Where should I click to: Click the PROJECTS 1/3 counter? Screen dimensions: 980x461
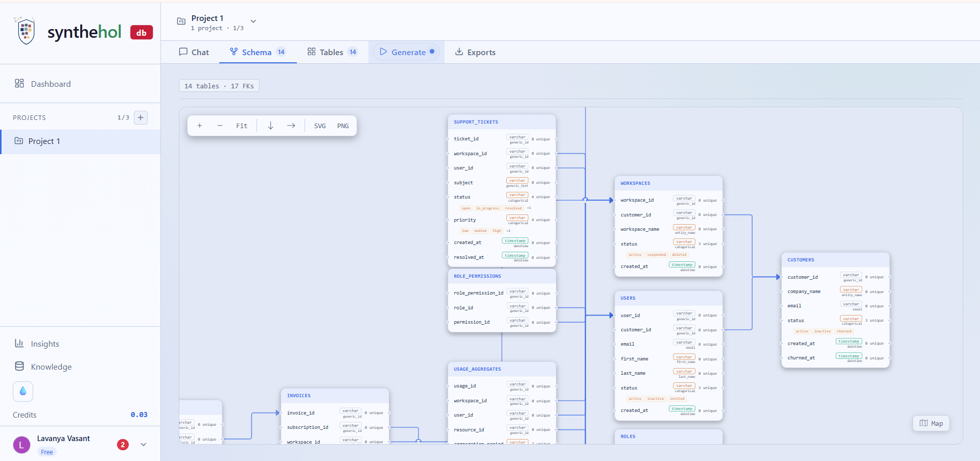coord(123,117)
